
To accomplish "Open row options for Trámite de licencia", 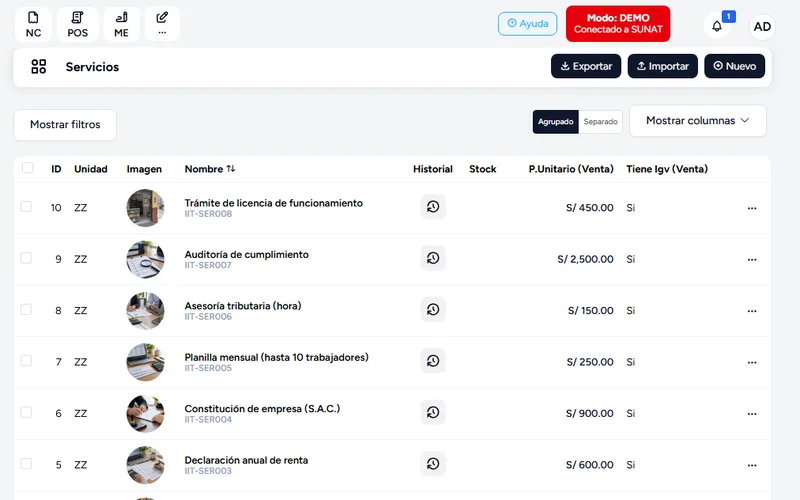I will 752,208.
